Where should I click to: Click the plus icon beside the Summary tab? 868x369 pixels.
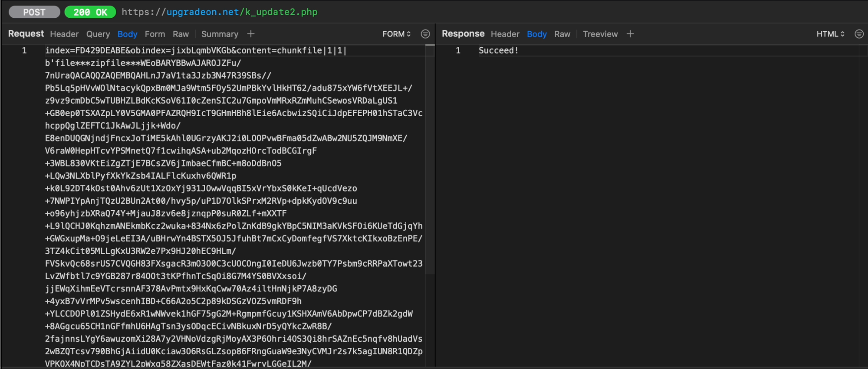click(251, 34)
